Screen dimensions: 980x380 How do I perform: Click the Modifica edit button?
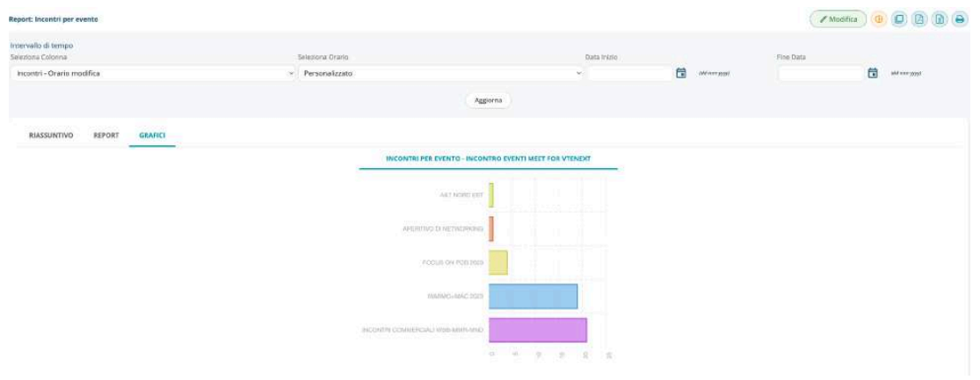click(x=838, y=19)
